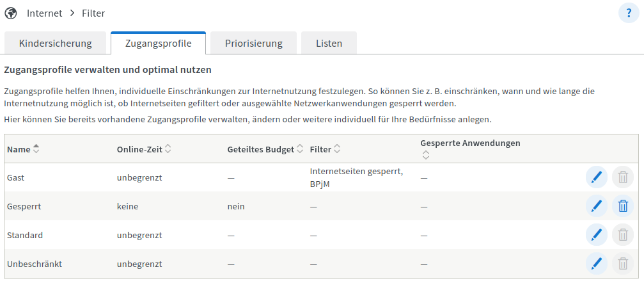Select the Zugangsprofile tab
644x299 pixels.
(x=158, y=44)
